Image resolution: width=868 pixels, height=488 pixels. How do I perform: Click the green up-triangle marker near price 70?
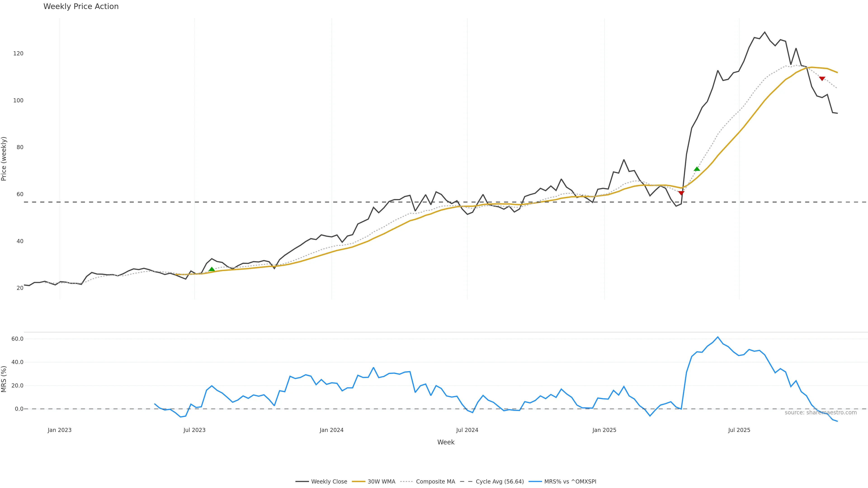coord(697,169)
